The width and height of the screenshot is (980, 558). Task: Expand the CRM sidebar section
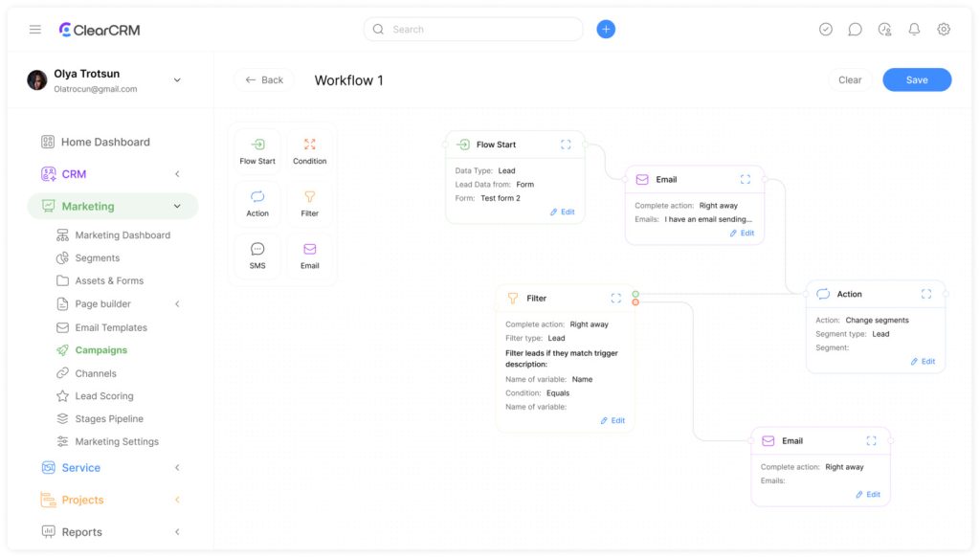click(177, 174)
